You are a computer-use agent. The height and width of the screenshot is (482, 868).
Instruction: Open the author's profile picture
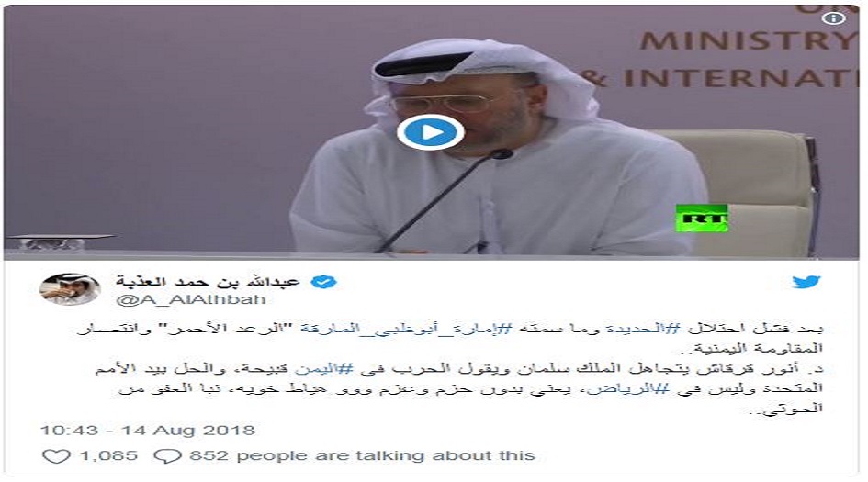click(x=70, y=289)
